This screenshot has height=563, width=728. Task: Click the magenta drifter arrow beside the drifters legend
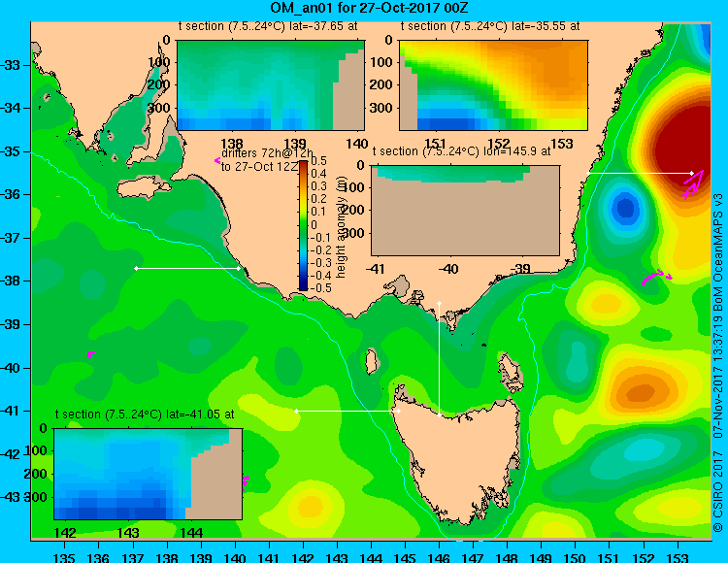pos(216,160)
